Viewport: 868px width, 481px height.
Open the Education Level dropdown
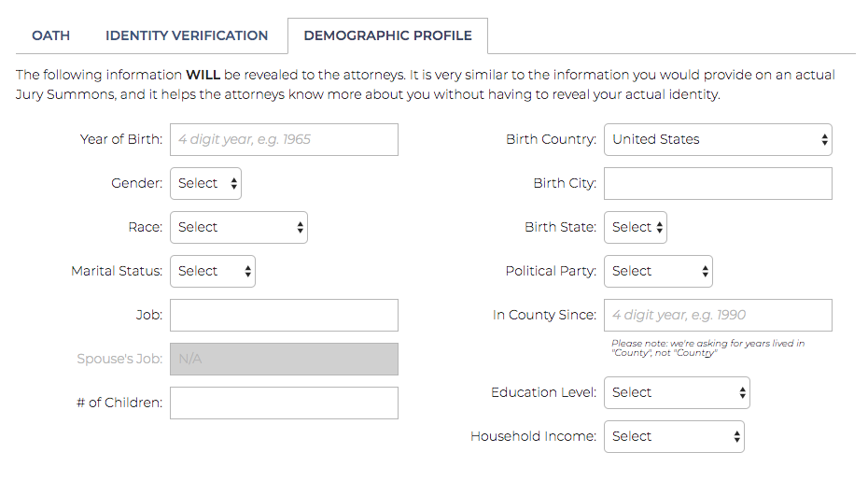677,392
